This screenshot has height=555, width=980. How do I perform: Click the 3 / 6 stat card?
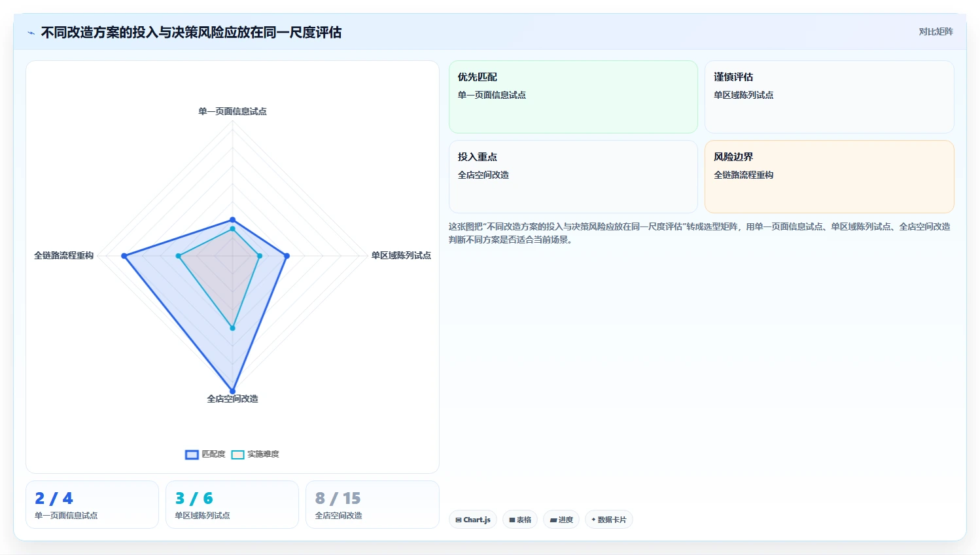tap(232, 505)
